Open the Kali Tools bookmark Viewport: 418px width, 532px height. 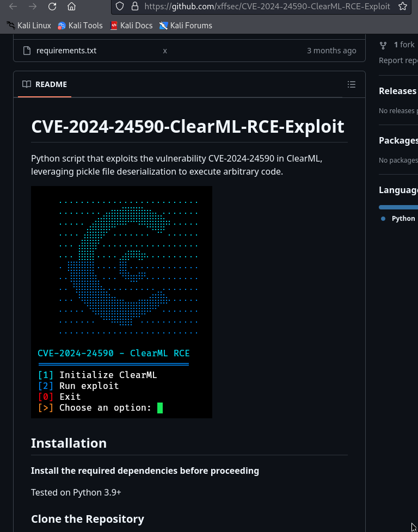click(x=80, y=26)
